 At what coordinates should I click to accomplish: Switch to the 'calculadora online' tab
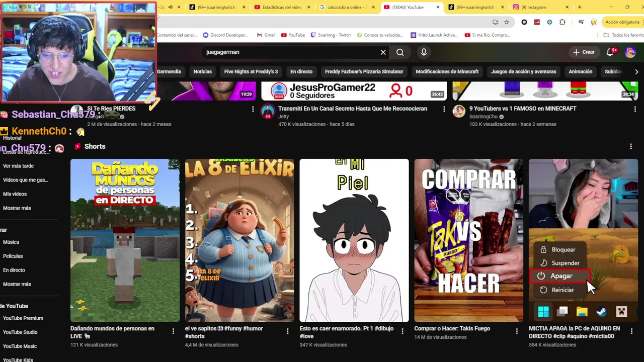[x=347, y=7]
